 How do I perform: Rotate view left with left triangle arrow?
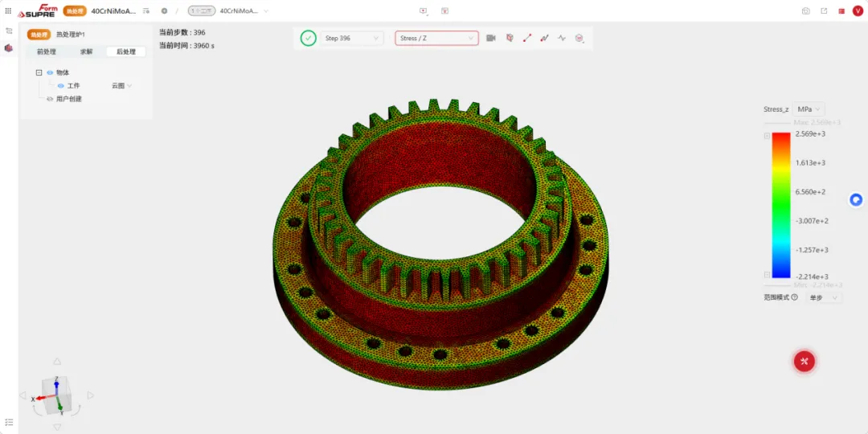point(23,395)
